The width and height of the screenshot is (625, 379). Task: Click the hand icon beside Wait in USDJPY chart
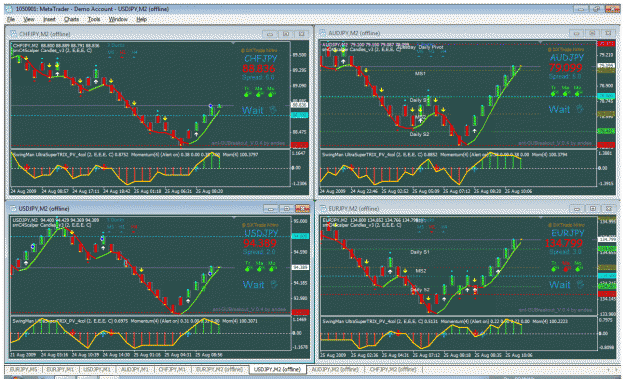pos(274,284)
